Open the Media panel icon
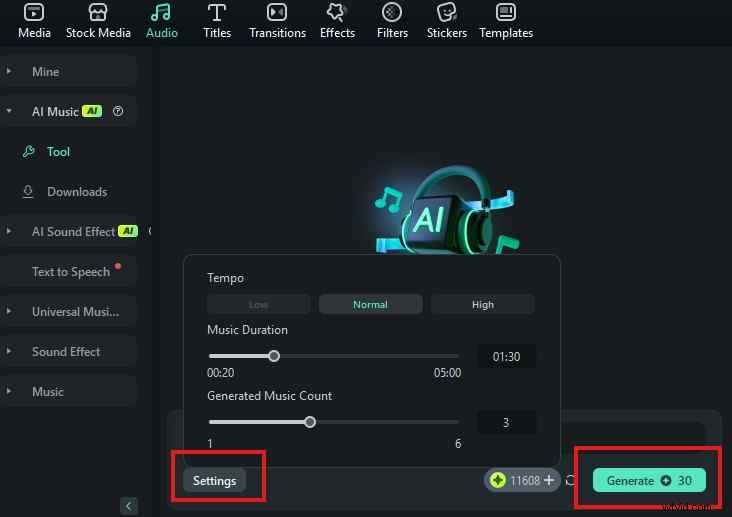 click(x=34, y=13)
